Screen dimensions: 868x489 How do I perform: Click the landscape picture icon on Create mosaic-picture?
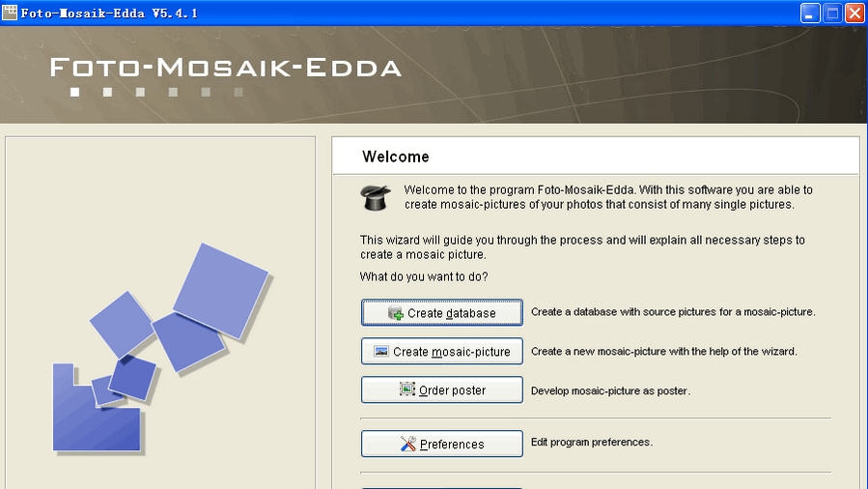point(381,351)
